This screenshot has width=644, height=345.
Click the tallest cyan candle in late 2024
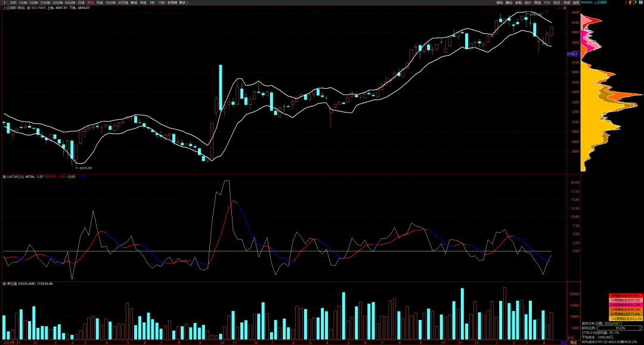(221, 87)
